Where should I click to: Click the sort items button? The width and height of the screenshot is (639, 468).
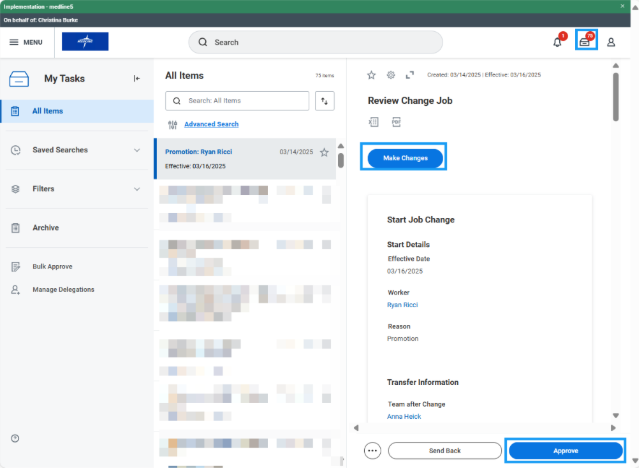tap(324, 101)
